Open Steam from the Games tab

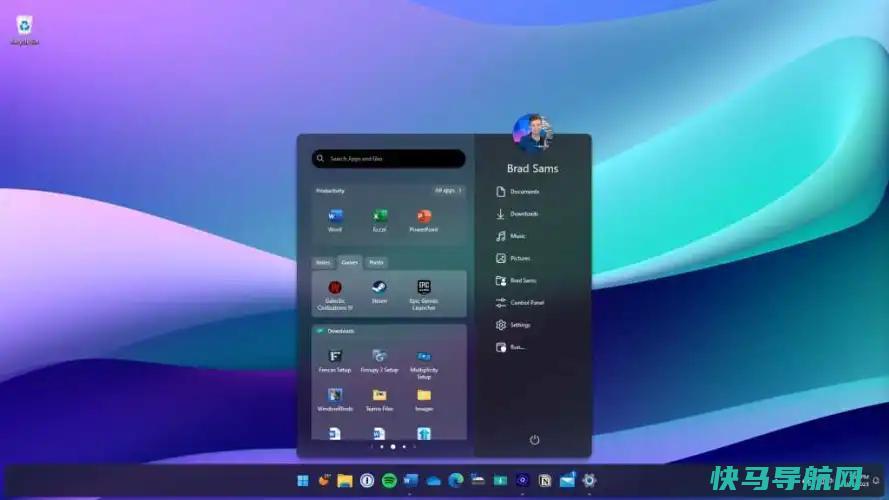(x=379, y=291)
